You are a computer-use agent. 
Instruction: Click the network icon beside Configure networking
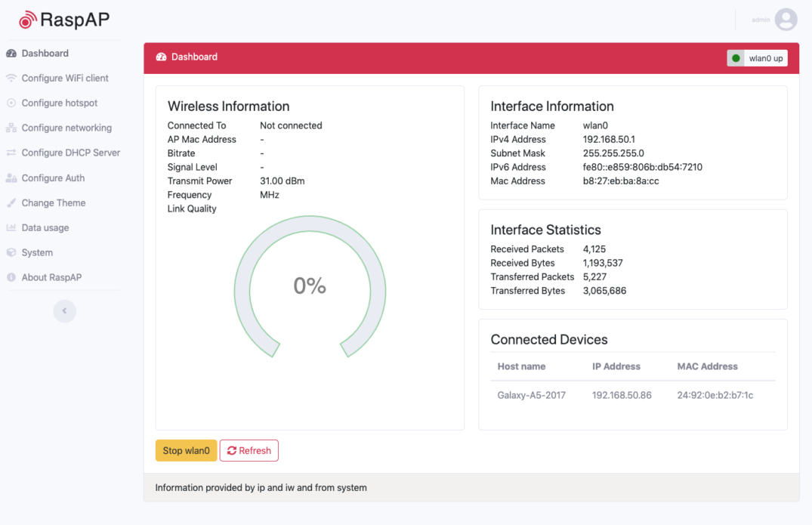[11, 128]
